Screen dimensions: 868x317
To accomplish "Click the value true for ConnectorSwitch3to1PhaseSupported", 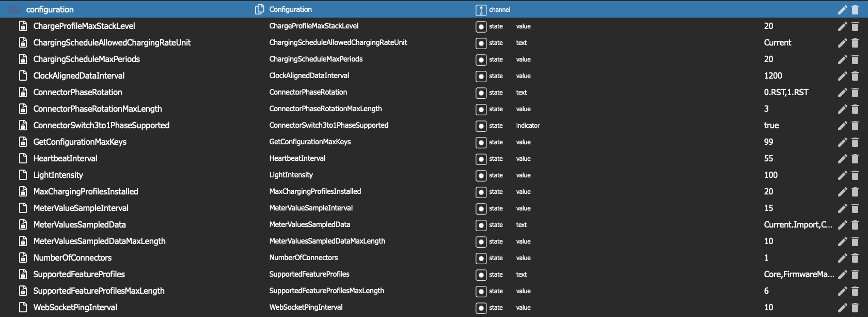I will [x=771, y=125].
